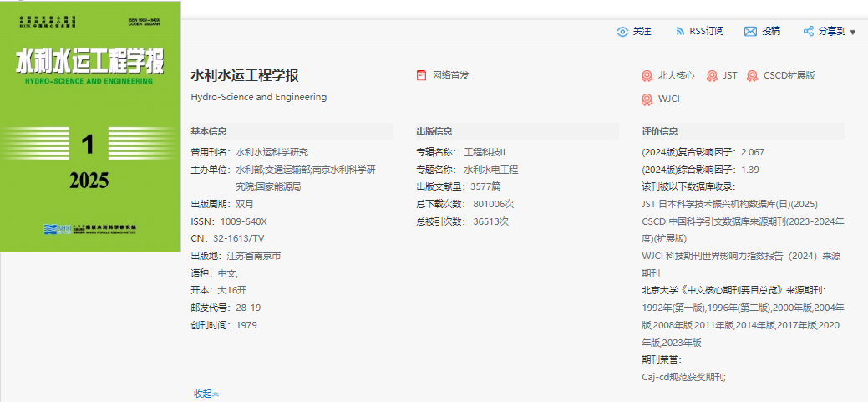Viewport: 868px width, 402px height.
Task: Click the 专题名称 value 水利水电工程
Action: click(491, 170)
